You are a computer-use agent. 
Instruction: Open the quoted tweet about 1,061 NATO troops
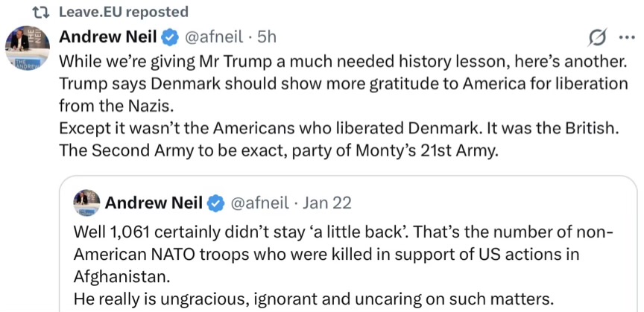(344, 255)
